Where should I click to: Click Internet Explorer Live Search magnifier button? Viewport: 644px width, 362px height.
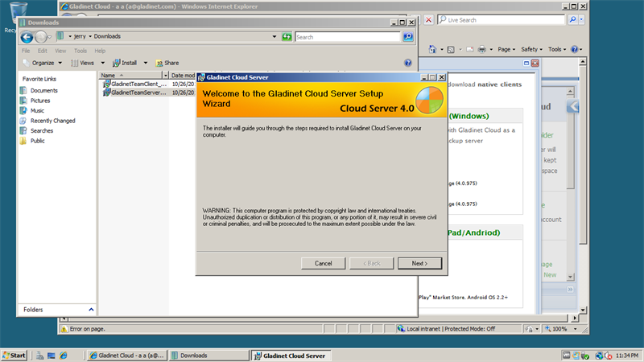[572, 19]
